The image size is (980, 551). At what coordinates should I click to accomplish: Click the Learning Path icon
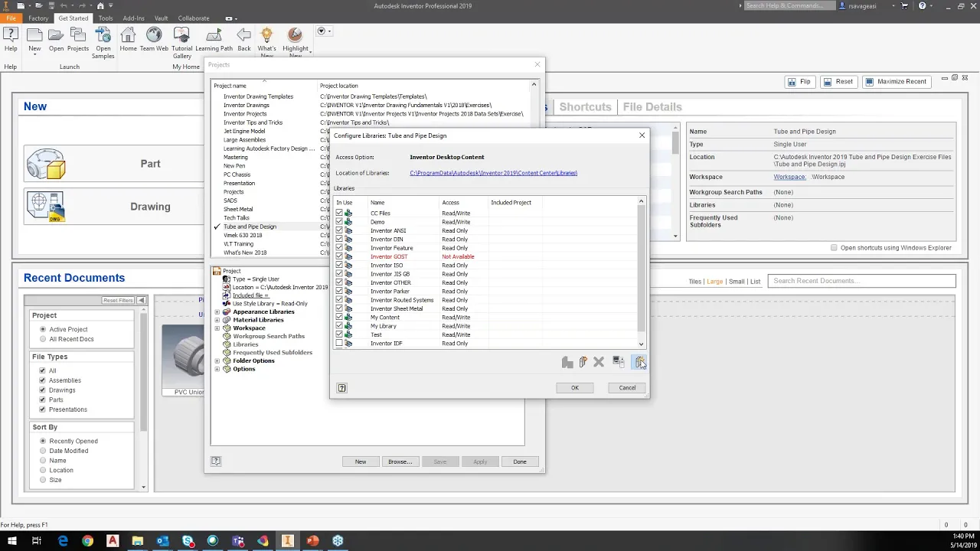(214, 35)
